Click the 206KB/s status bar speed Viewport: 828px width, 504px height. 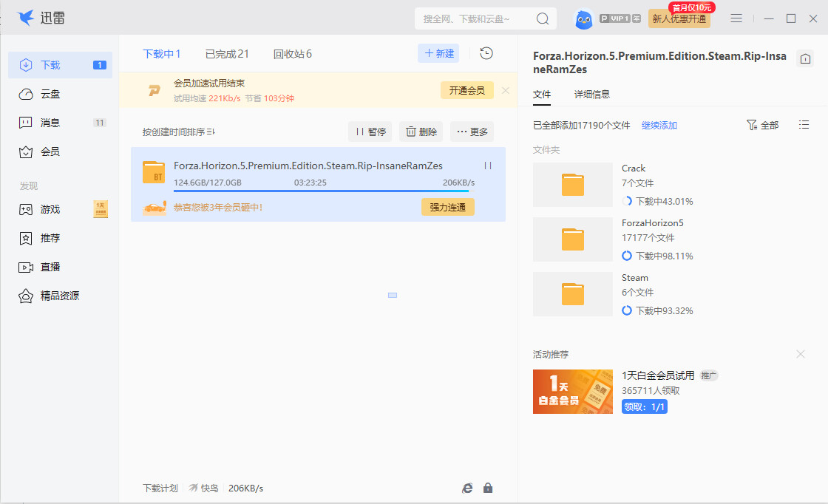(245, 488)
